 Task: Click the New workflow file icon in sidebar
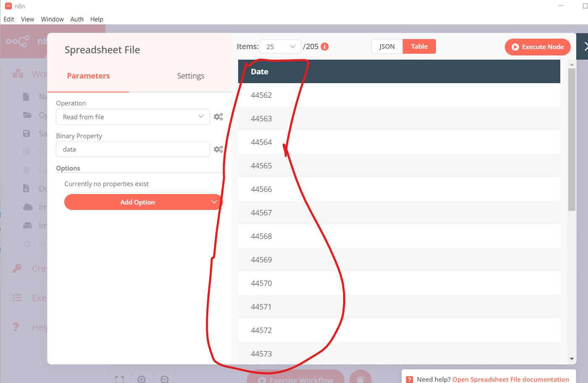click(x=26, y=97)
